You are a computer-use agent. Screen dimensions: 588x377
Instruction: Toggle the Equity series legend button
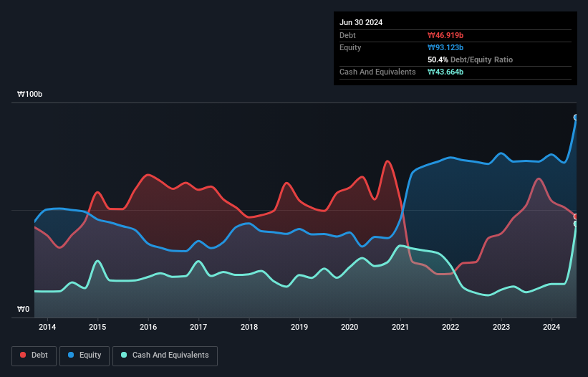[x=85, y=355]
